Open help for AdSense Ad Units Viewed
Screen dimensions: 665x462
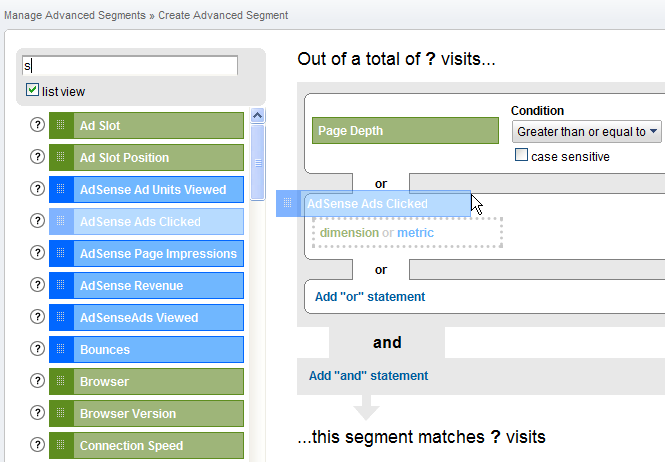37,189
